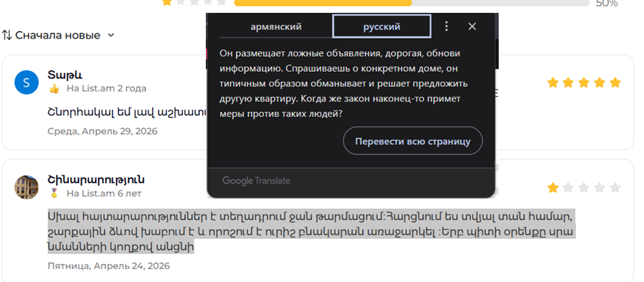This screenshot has height=282, width=644.
Task: Click the reviewer name Շինարարություն
Action: click(96, 180)
